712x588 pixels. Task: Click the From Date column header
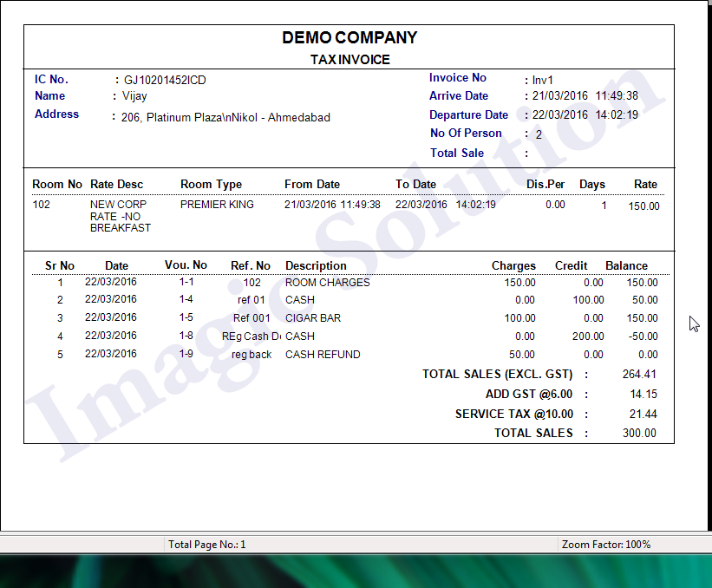312,185
